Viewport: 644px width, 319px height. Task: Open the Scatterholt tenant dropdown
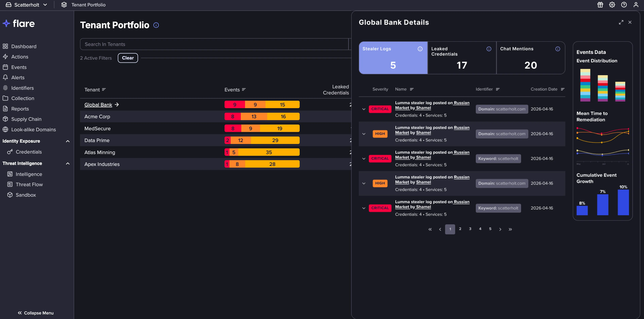[27, 5]
